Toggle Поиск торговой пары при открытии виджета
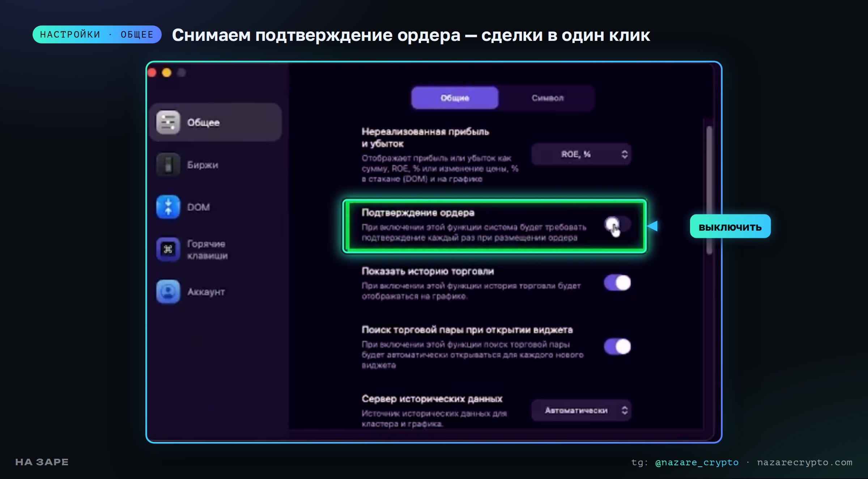The width and height of the screenshot is (868, 479). (x=617, y=346)
